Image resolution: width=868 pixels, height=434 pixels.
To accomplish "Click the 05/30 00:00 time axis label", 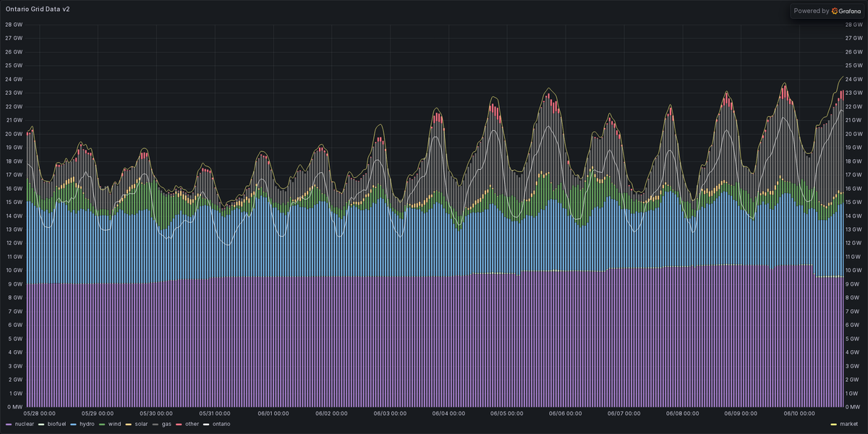I will click(x=157, y=414).
